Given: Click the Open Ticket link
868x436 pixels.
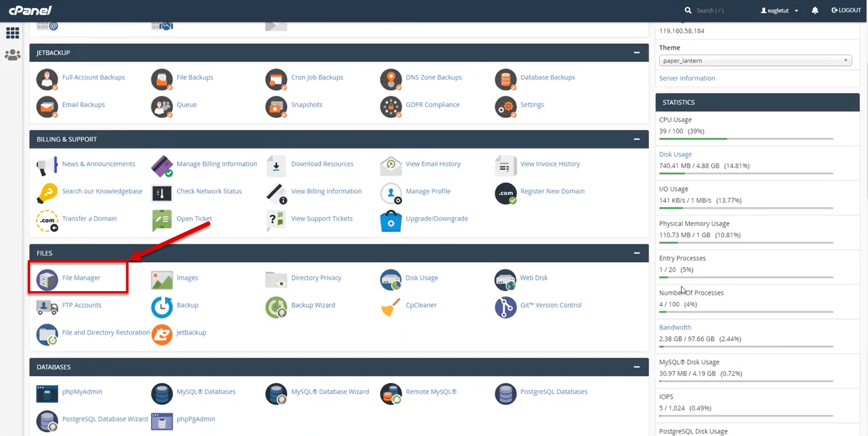Looking at the screenshot, I should 194,219.
